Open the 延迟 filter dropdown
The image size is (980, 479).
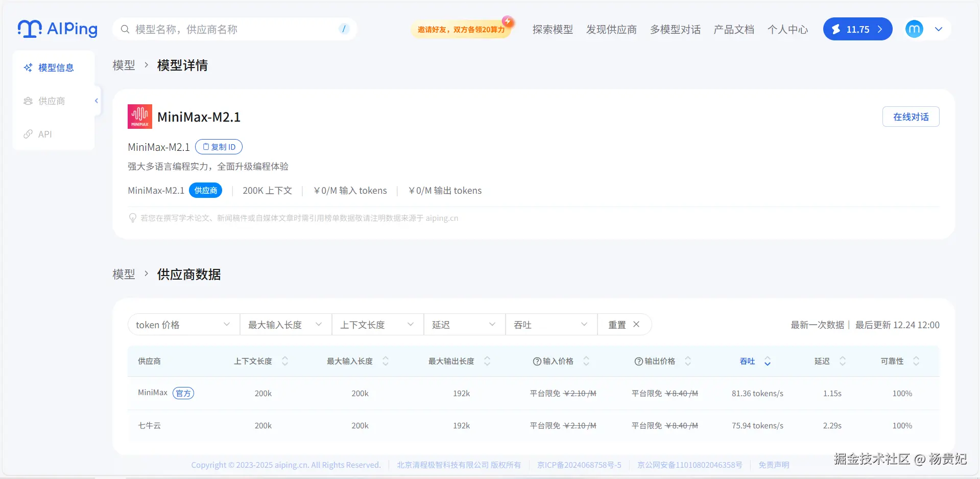click(x=464, y=325)
